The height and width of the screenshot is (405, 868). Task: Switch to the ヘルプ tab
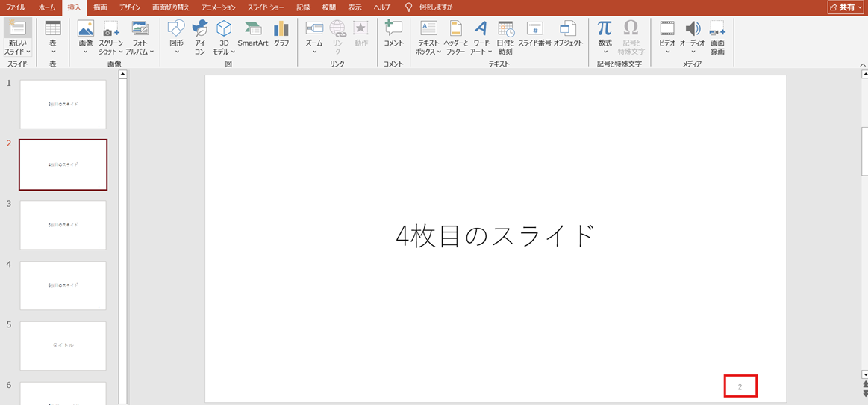(x=381, y=7)
